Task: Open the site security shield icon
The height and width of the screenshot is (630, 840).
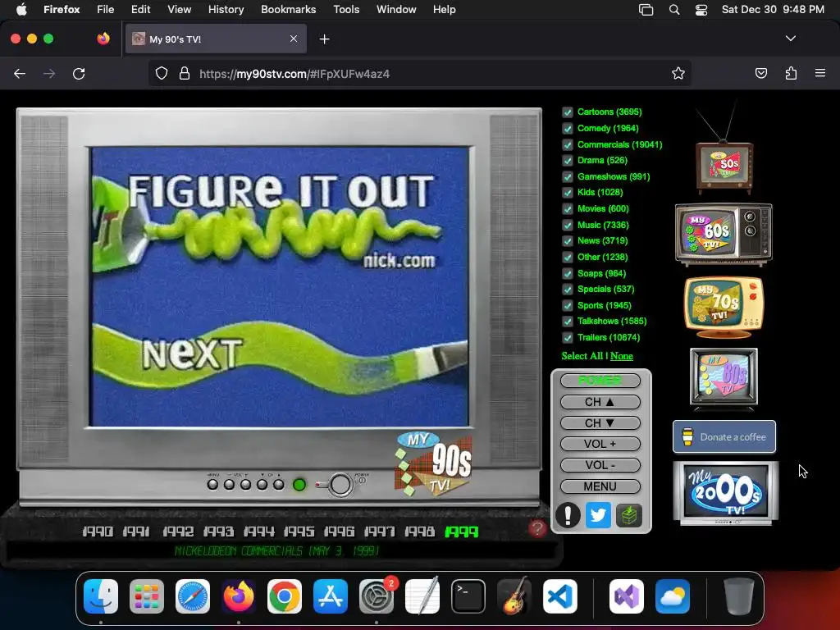Action: point(162,73)
